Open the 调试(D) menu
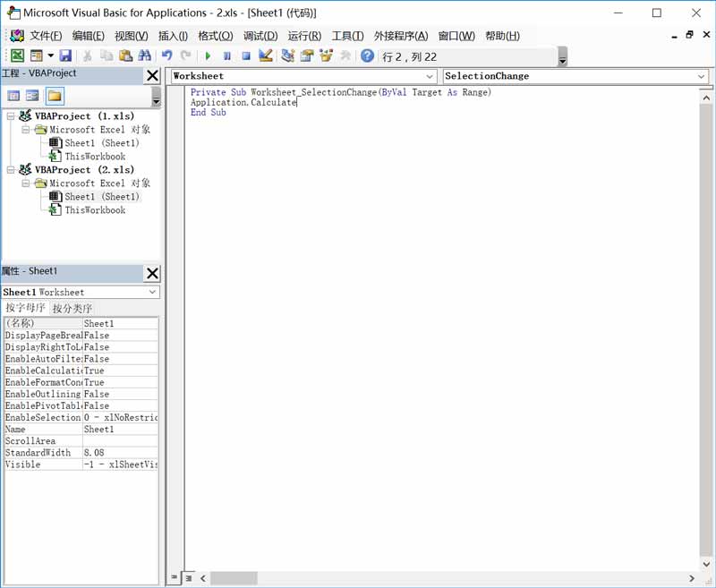The image size is (716, 588). coord(260,36)
